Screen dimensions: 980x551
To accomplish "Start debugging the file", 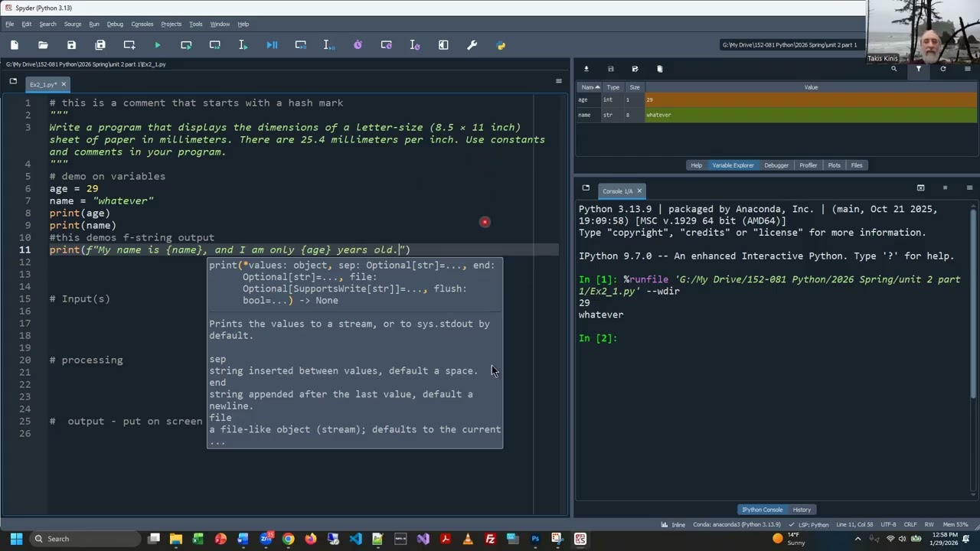I will [272, 45].
